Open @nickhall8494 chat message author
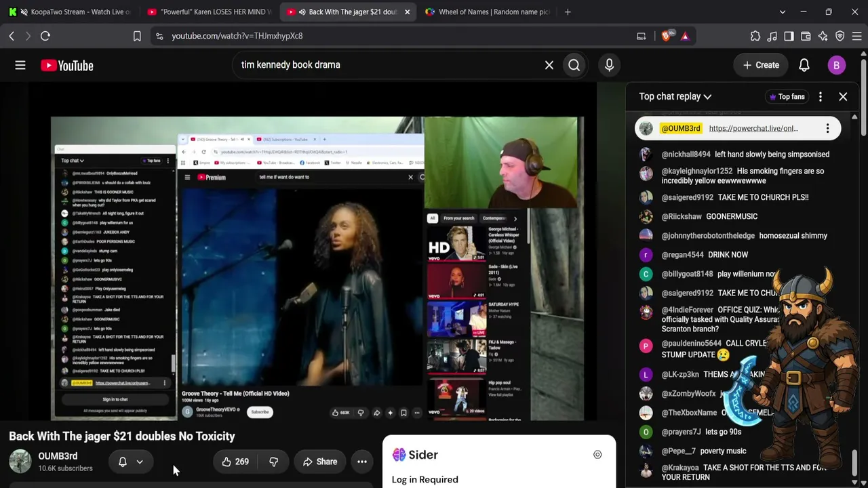Image resolution: width=868 pixels, height=488 pixels. coord(686,155)
